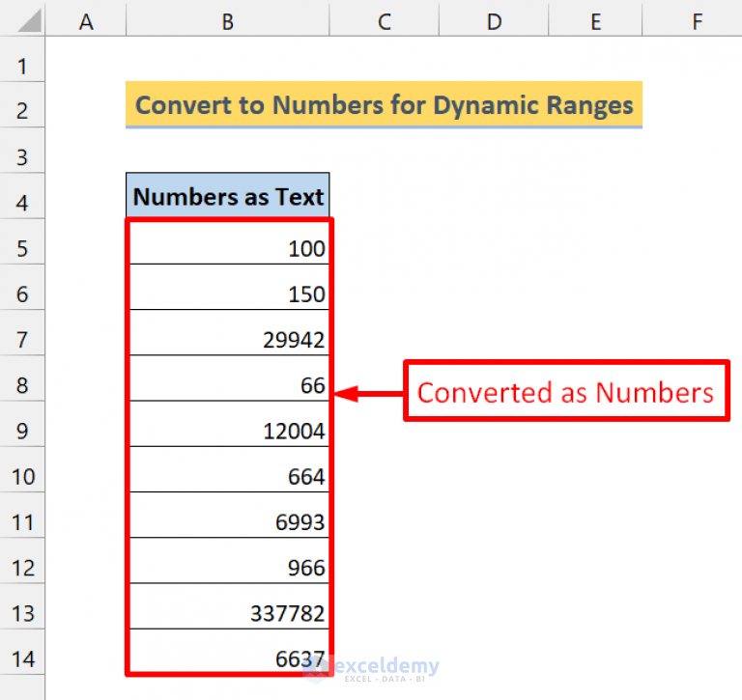Select row 9 header
Screen dimensions: 742x700
(22, 424)
